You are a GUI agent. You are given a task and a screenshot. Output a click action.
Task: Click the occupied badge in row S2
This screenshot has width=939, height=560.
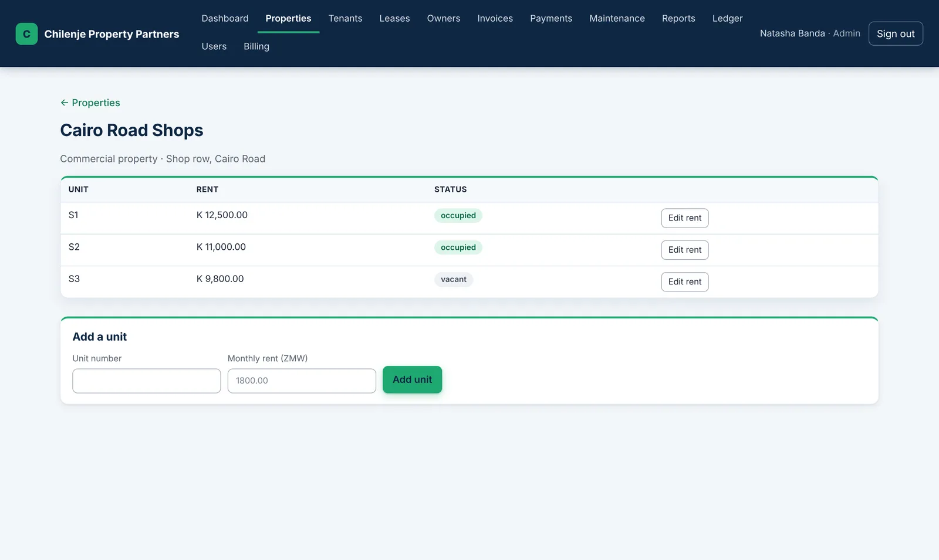[458, 247]
